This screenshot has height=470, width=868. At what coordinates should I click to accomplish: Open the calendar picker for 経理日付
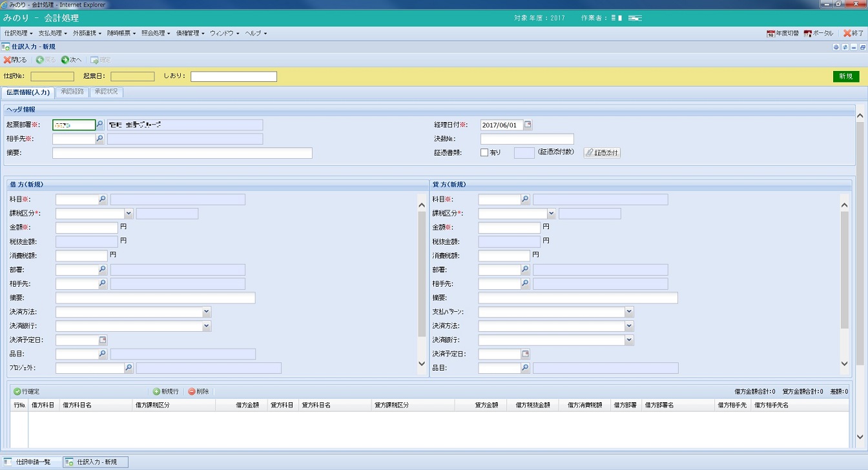528,125
